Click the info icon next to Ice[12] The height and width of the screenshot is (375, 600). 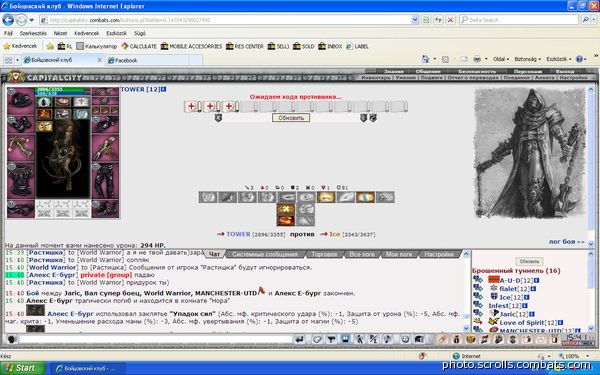[x=526, y=297]
